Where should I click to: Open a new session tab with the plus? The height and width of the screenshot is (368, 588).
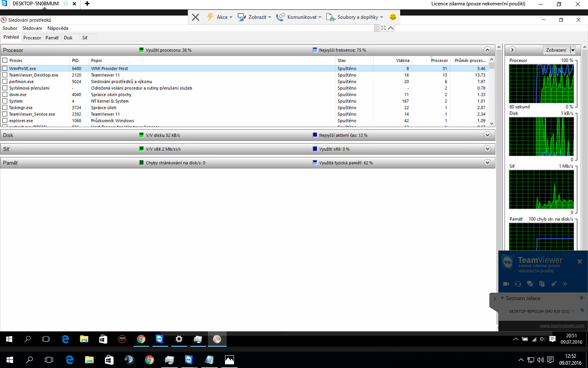pyautogui.click(x=87, y=4)
